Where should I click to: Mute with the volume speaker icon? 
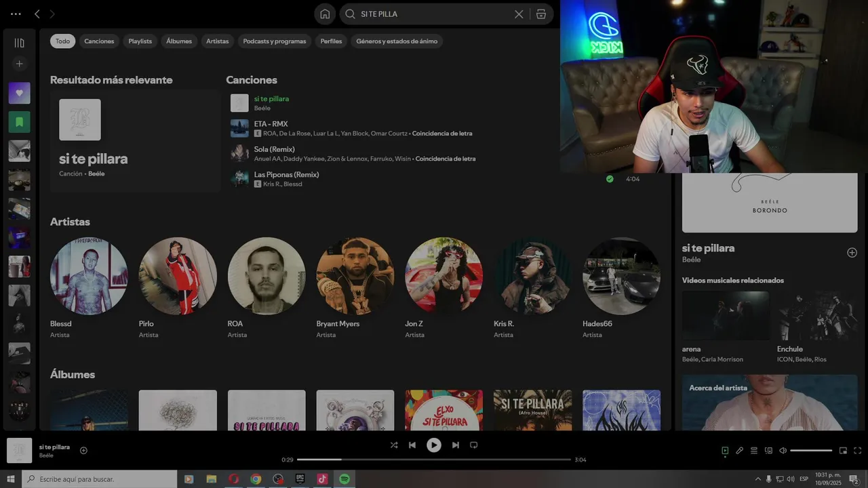coord(783,451)
